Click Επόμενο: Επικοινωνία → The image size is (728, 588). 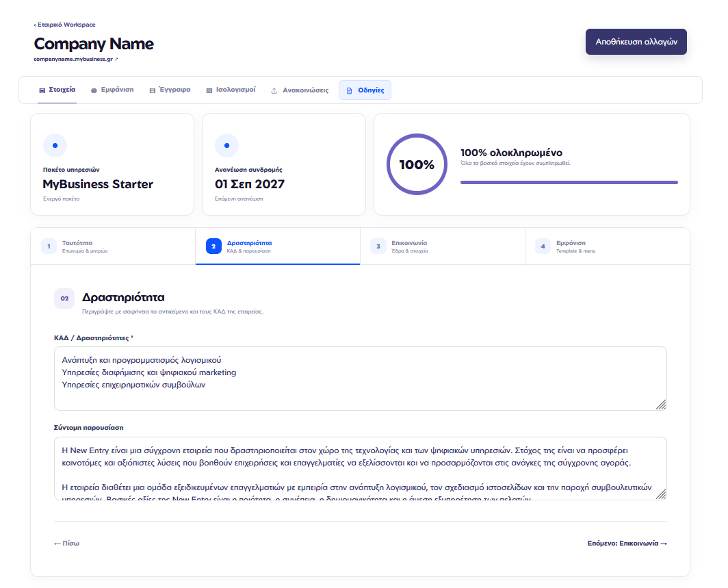[627, 543]
